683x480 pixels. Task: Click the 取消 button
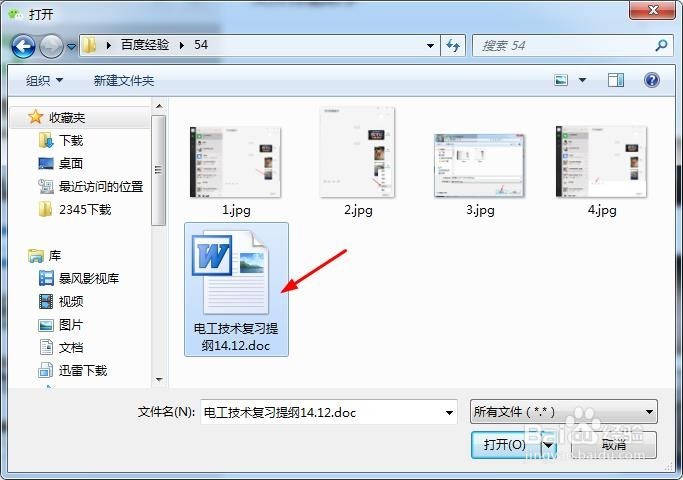(613, 445)
